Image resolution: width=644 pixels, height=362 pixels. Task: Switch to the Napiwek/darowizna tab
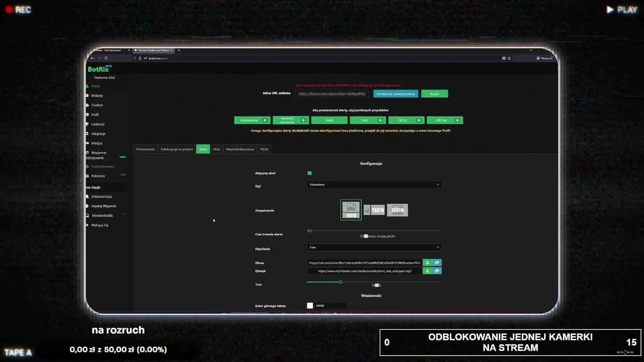coord(240,149)
